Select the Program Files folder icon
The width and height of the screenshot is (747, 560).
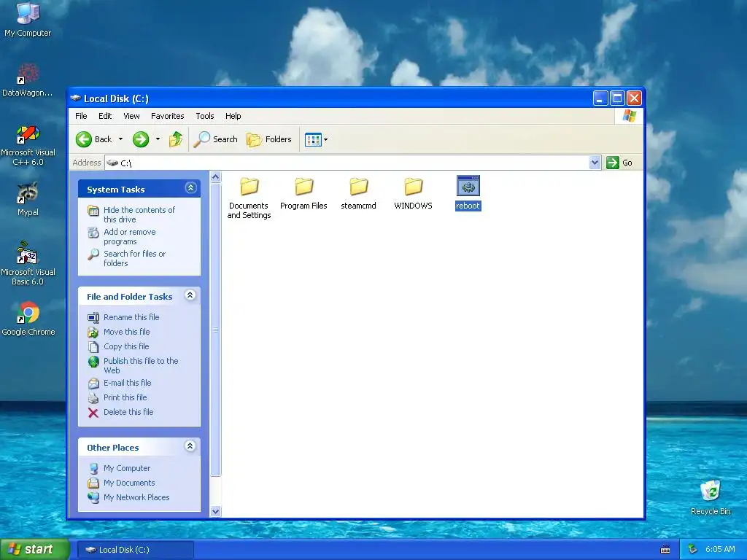tap(303, 187)
